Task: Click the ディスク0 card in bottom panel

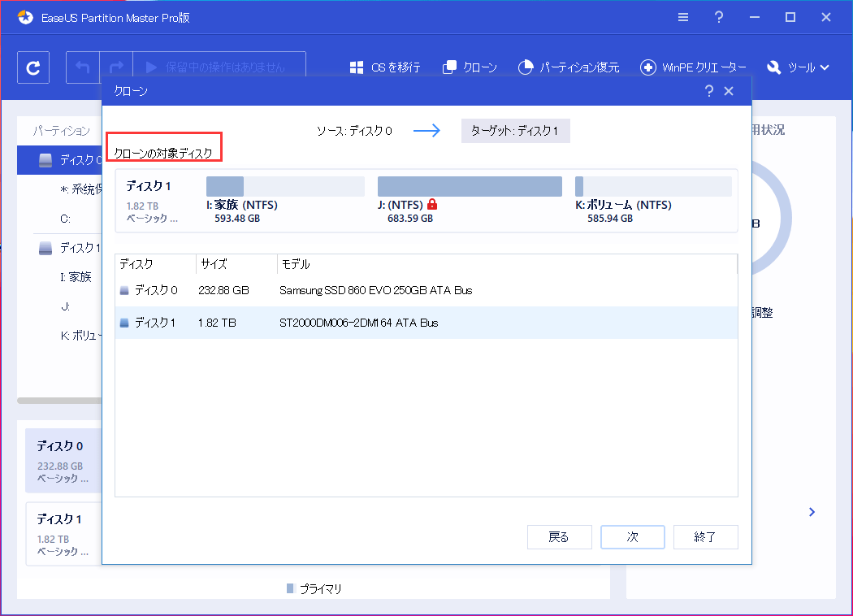Action: point(63,460)
